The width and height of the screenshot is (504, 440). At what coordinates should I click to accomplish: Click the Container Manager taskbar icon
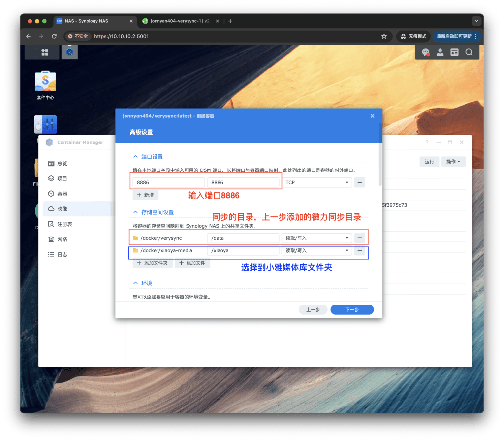pos(69,52)
